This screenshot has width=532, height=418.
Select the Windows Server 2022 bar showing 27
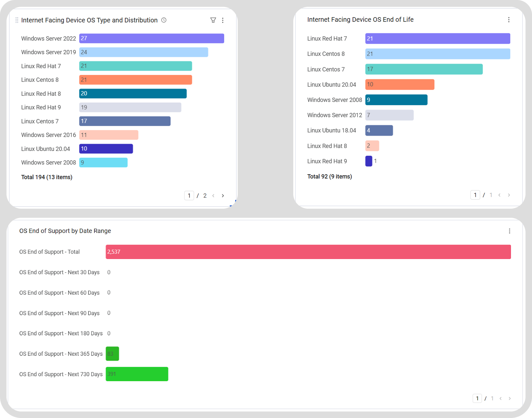click(151, 38)
